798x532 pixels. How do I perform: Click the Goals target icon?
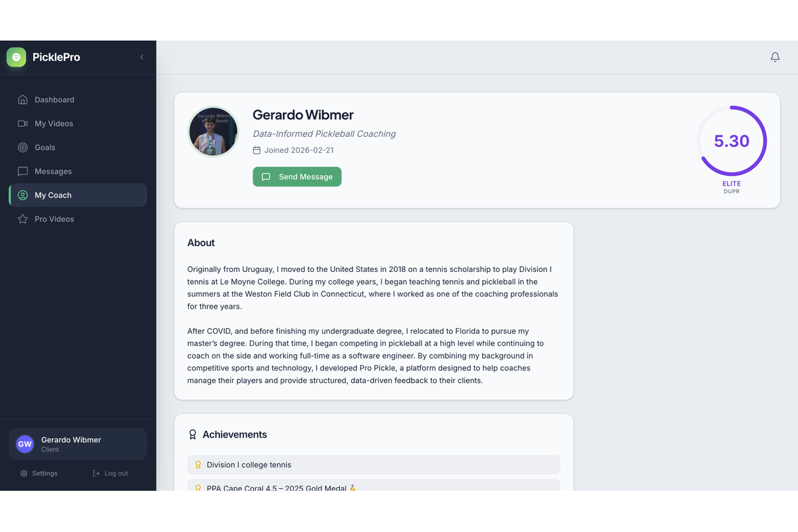[23, 148]
